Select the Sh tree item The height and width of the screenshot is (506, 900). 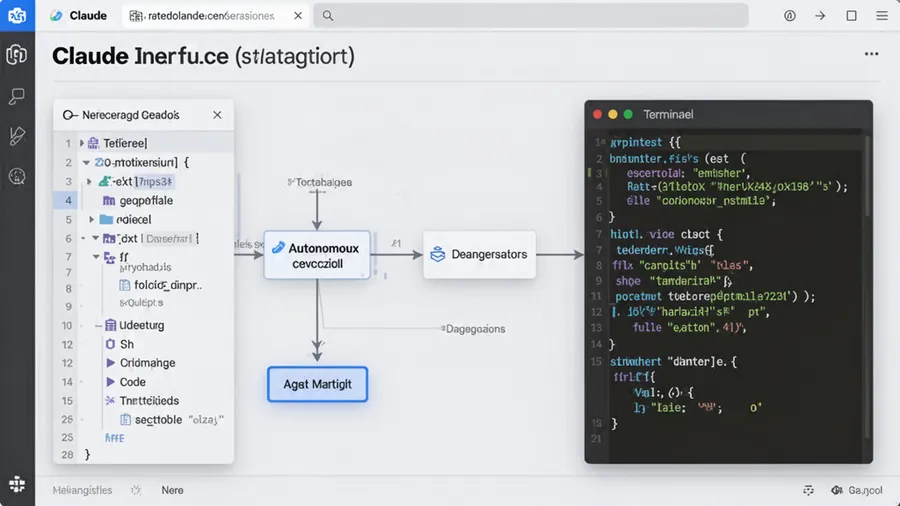tap(119, 344)
